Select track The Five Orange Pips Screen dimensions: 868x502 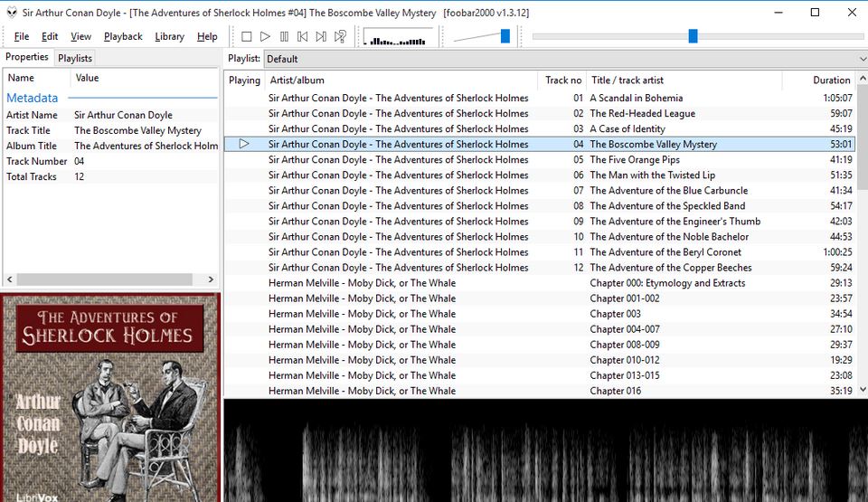(x=540, y=159)
